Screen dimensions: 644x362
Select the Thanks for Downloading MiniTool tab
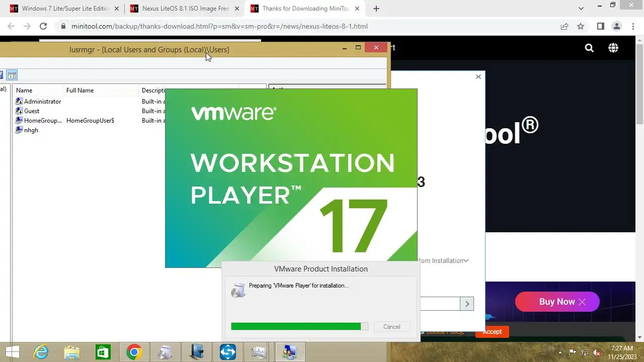pyautogui.click(x=306, y=9)
